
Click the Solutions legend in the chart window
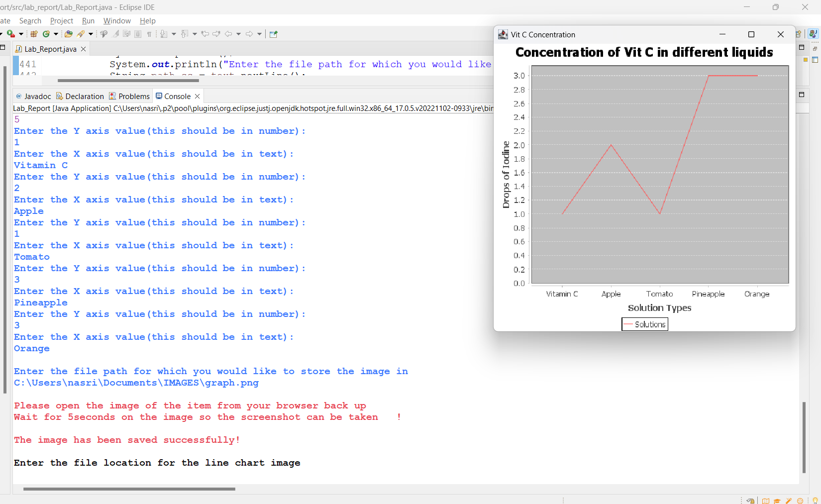pyautogui.click(x=645, y=324)
